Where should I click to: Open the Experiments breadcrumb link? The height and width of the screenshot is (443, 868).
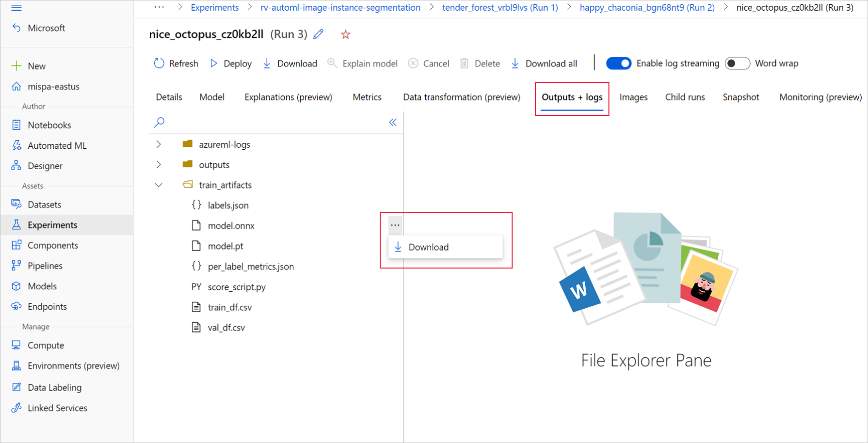215,7
